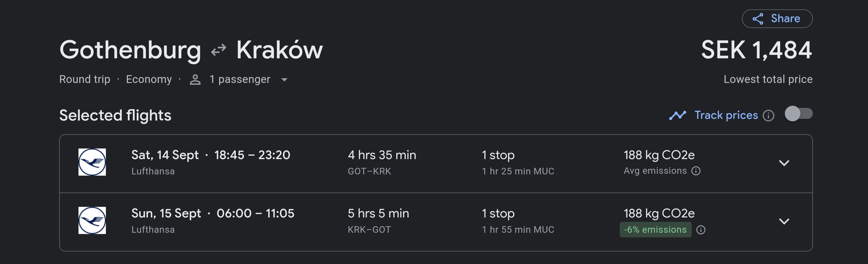This screenshot has height=264, width=868.
Task: Click the SEK 1,484 total price
Action: click(x=756, y=50)
